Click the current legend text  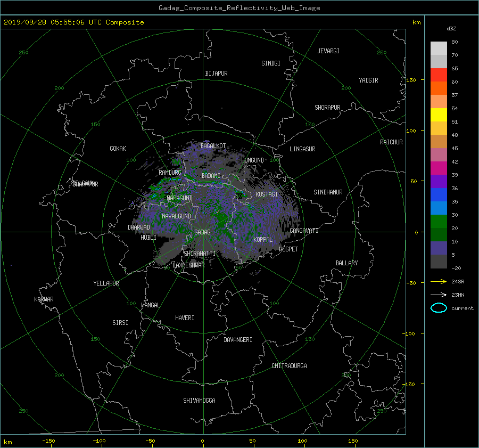coord(463,308)
